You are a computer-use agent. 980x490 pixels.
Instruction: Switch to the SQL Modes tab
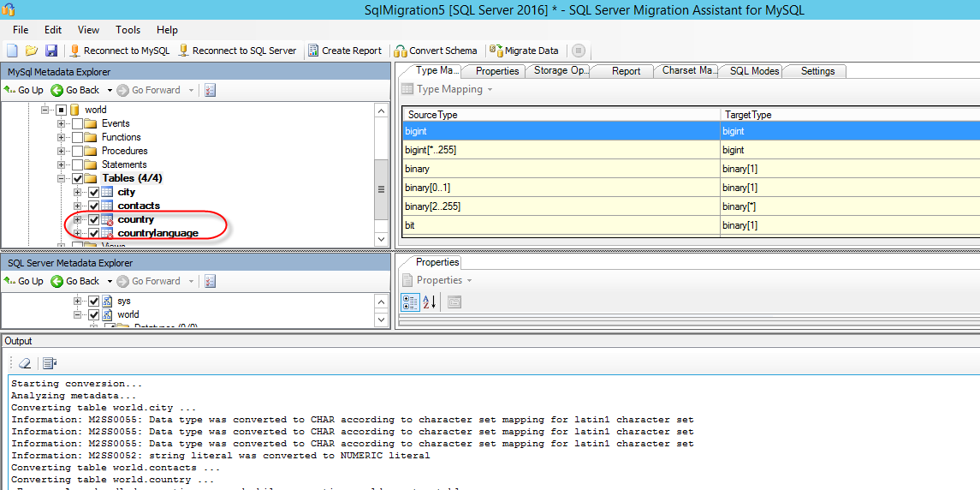click(753, 71)
